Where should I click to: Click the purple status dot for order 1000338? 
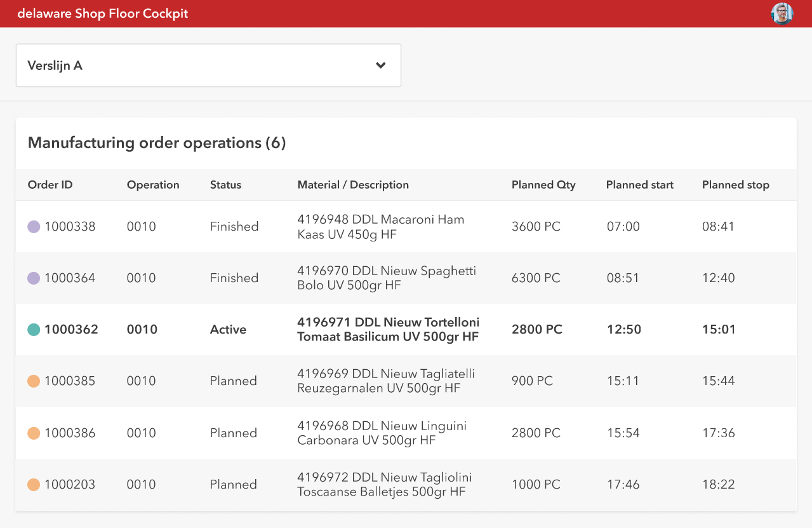[x=34, y=227]
